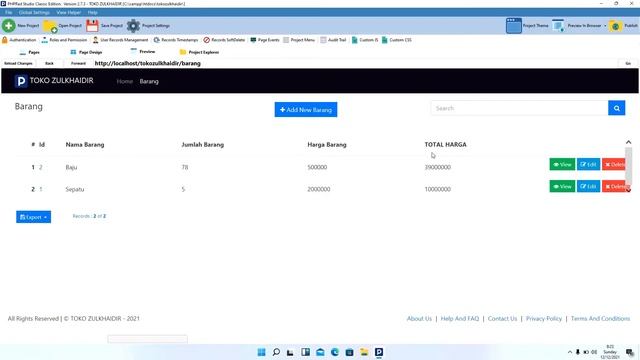Click Jumlah Barang column header
640x360 pixels.
(202, 144)
